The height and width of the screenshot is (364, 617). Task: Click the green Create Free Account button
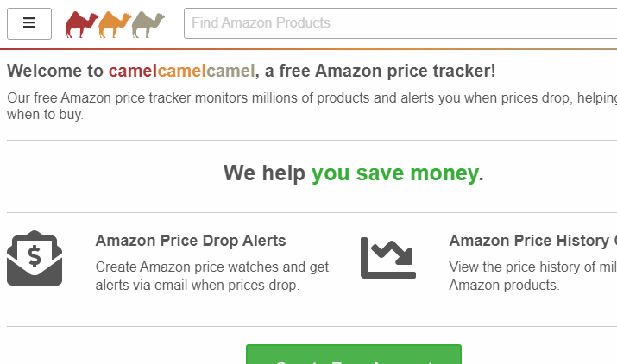(353, 355)
